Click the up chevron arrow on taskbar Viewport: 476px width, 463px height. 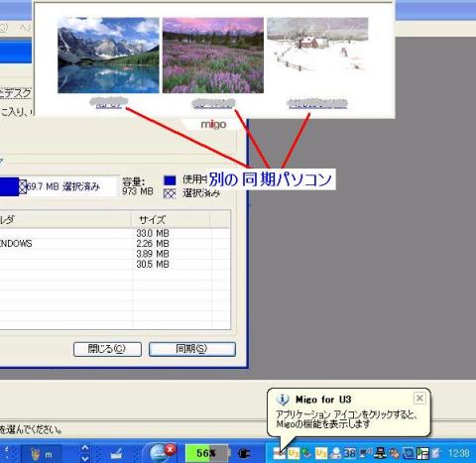pyautogui.click(x=85, y=448)
